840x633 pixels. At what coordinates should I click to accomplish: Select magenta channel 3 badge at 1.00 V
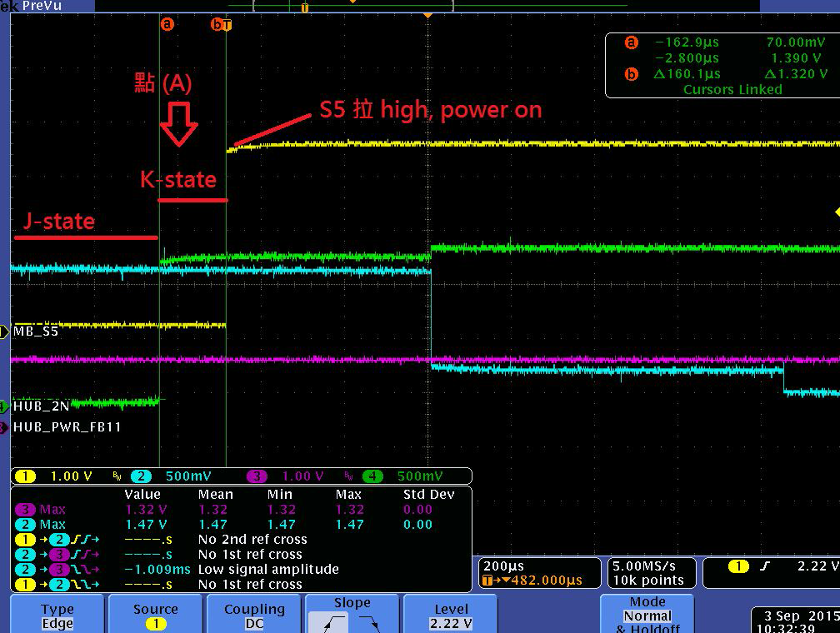pyautogui.click(x=257, y=476)
